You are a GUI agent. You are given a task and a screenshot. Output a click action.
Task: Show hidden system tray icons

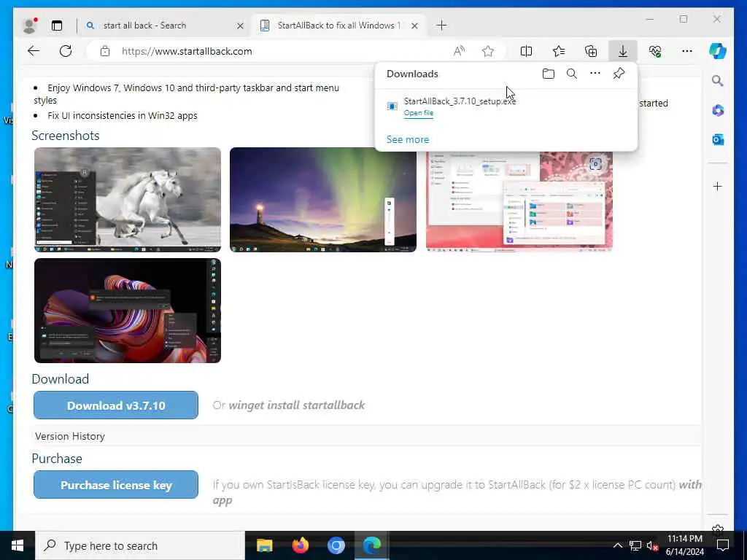(x=617, y=545)
